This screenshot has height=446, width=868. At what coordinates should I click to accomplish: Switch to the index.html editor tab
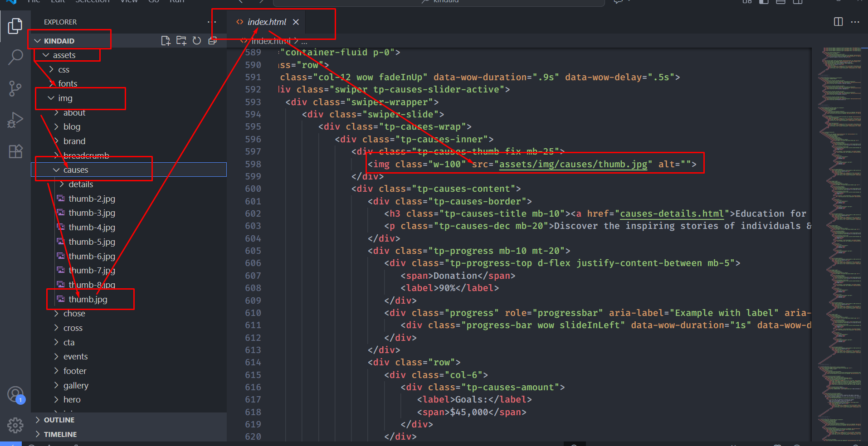point(266,22)
